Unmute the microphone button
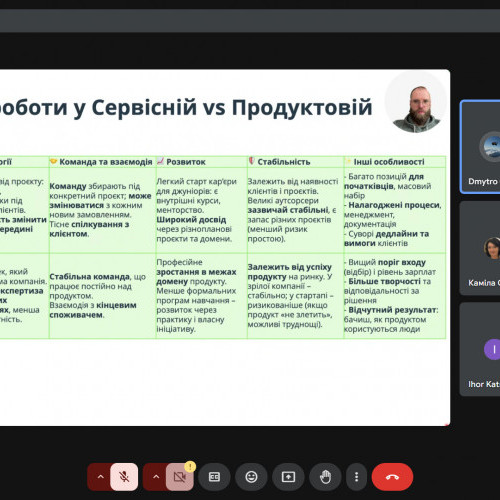500x500 pixels. 124,477
